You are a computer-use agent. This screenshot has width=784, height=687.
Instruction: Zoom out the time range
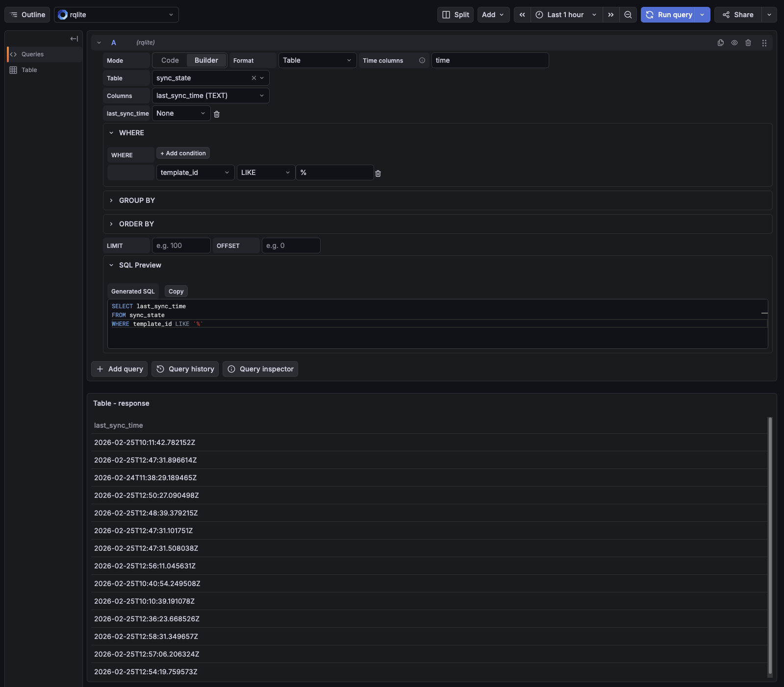click(x=628, y=15)
